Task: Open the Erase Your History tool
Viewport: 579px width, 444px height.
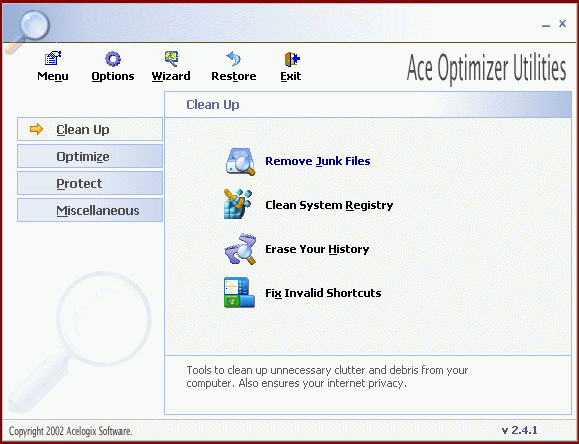Action: [317, 249]
